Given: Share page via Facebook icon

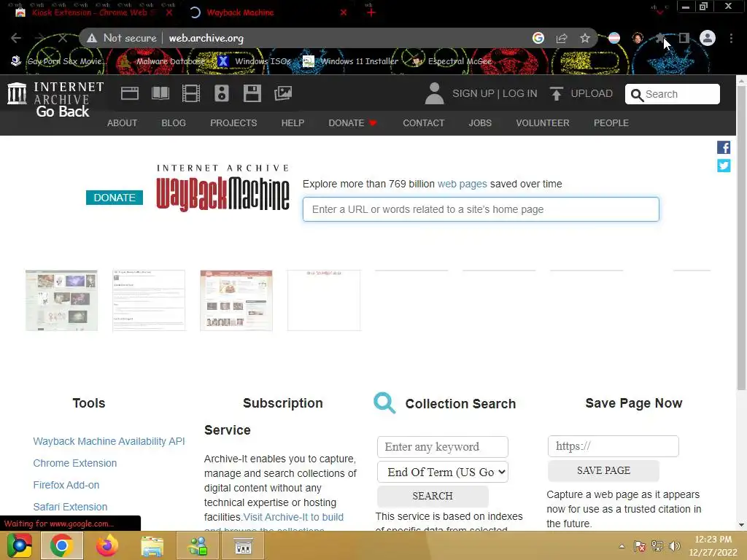Looking at the screenshot, I should [724, 147].
